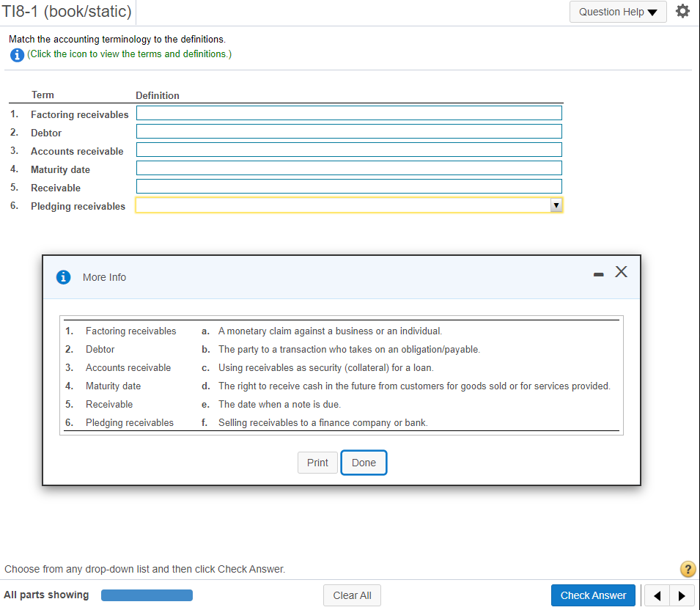Click 'Debtor' in the More Info list
This screenshot has width=700, height=610.
point(100,349)
